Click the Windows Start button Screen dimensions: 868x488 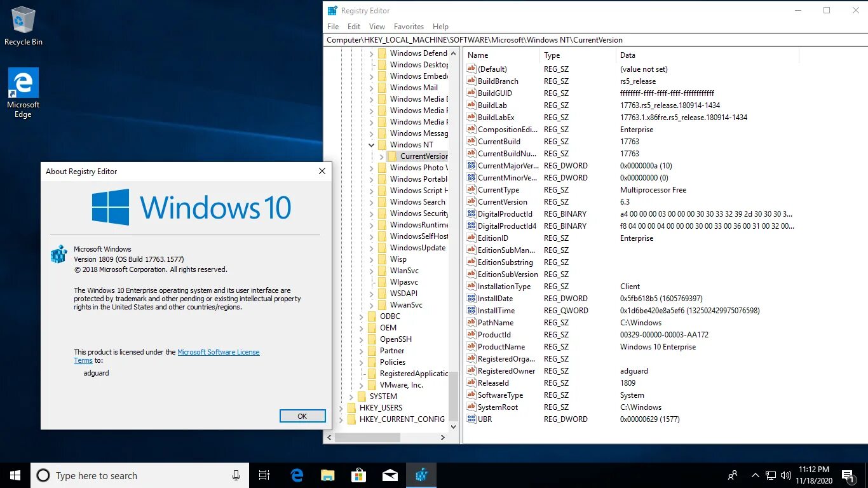tap(15, 475)
